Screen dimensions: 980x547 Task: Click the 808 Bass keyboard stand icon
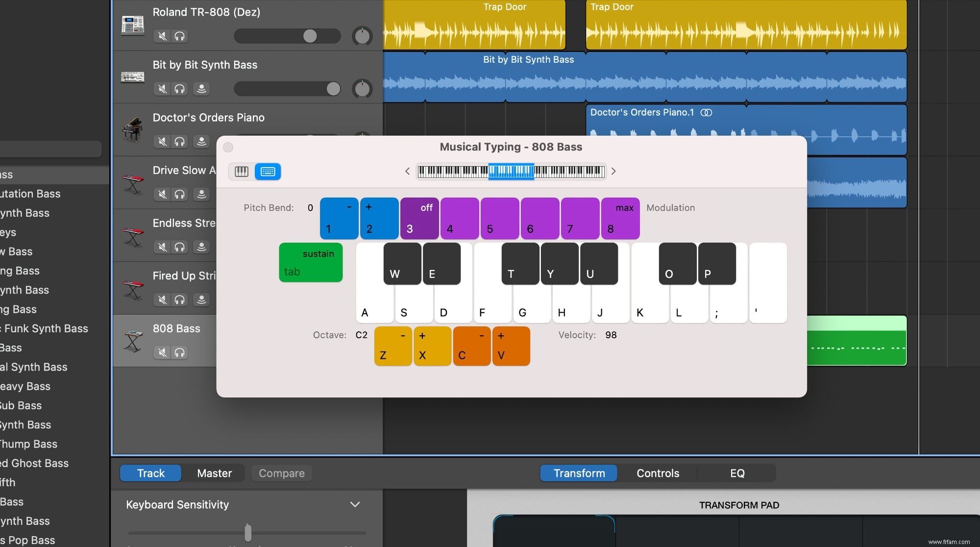(133, 342)
